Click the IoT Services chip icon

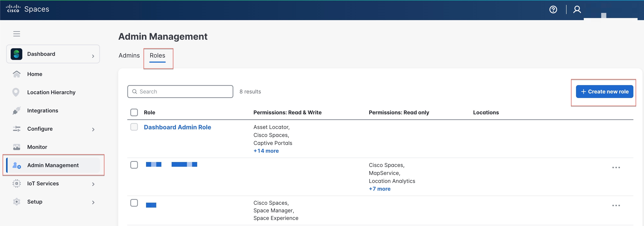coord(16,183)
